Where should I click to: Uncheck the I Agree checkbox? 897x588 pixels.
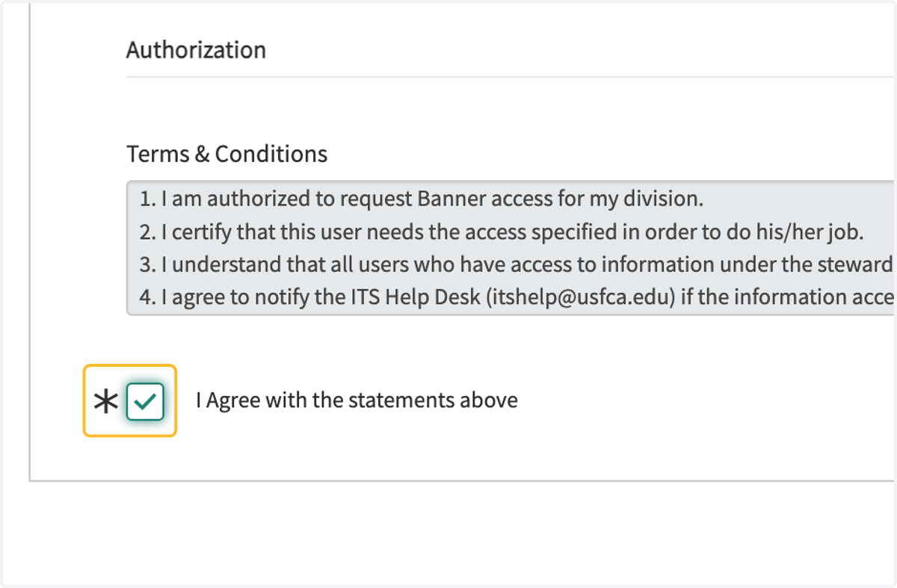click(145, 401)
